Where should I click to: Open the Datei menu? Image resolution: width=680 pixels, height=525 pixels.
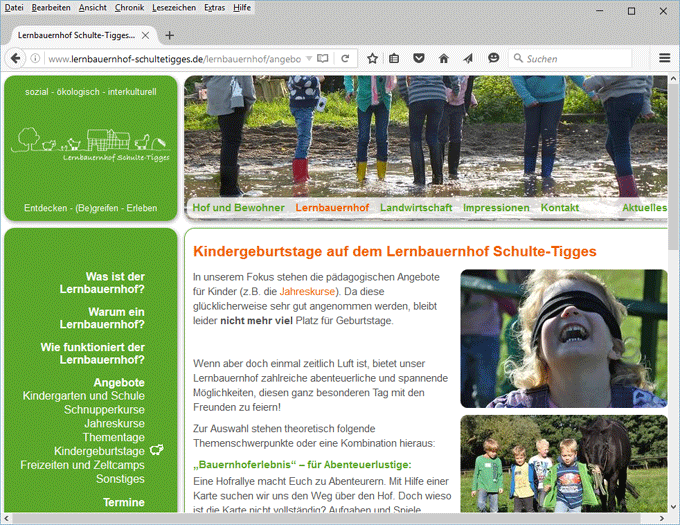click(14, 7)
